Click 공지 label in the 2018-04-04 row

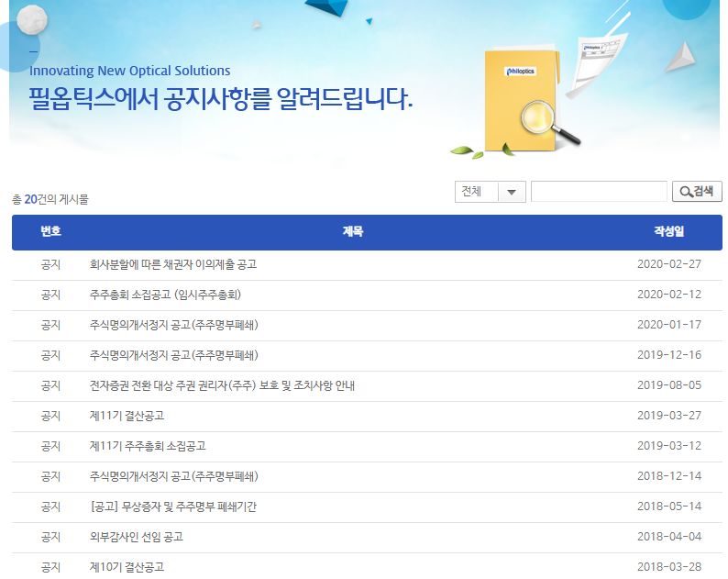coord(50,537)
